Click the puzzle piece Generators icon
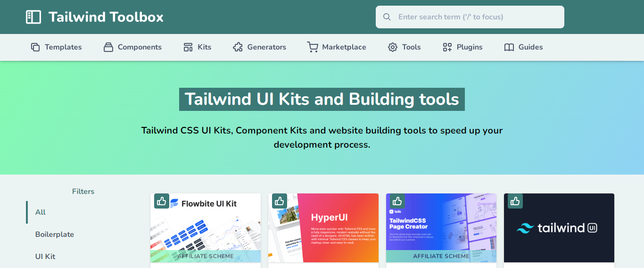 pyautogui.click(x=238, y=47)
